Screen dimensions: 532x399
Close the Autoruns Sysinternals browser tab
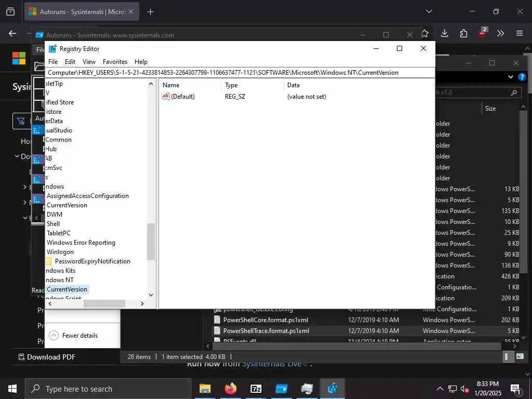[131, 11]
